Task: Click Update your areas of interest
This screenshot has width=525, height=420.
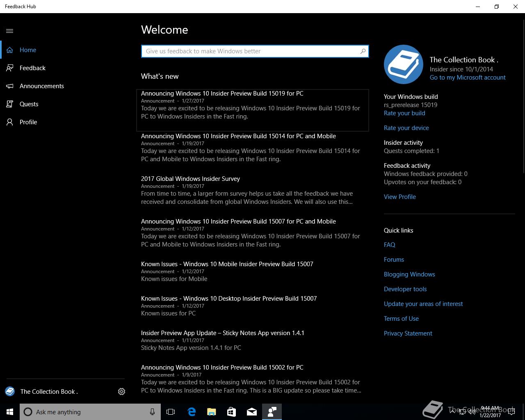Action: (423, 304)
